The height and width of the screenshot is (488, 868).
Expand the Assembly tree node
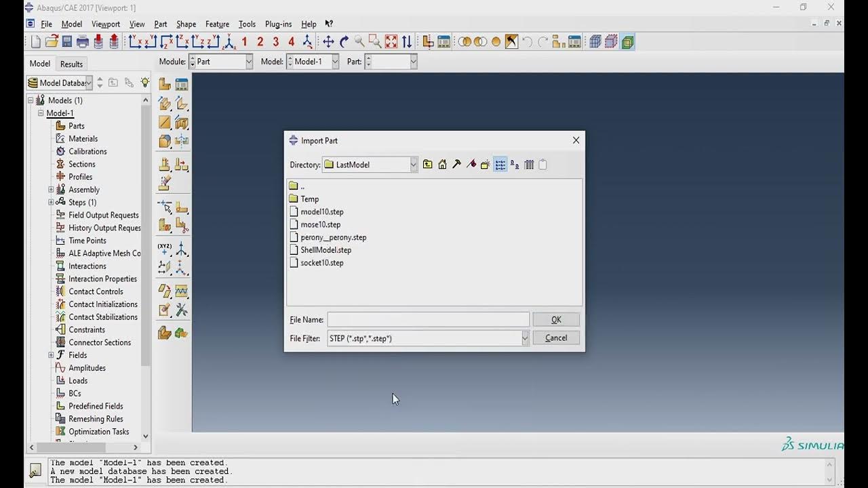tap(51, 190)
